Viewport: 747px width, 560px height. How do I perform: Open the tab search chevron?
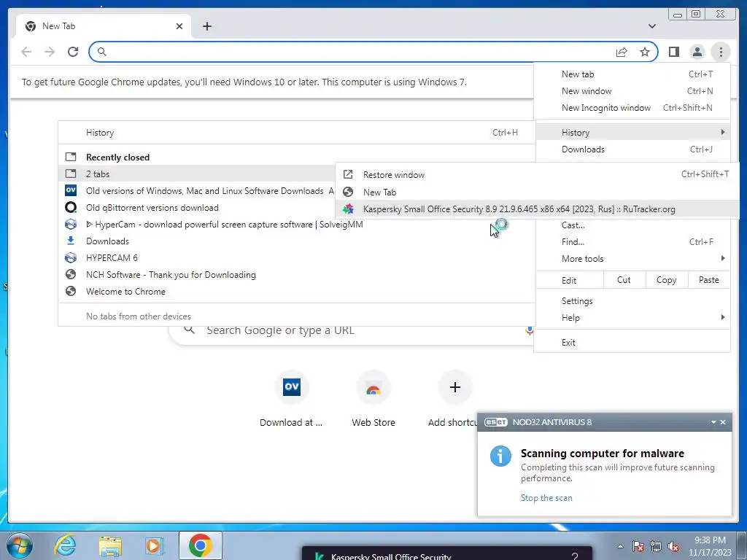click(652, 26)
